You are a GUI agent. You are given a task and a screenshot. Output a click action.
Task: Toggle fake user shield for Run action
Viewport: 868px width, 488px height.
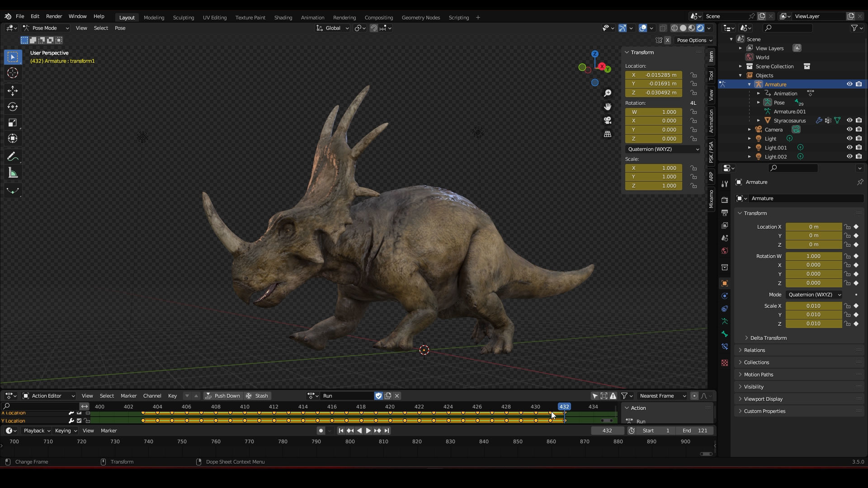378,396
